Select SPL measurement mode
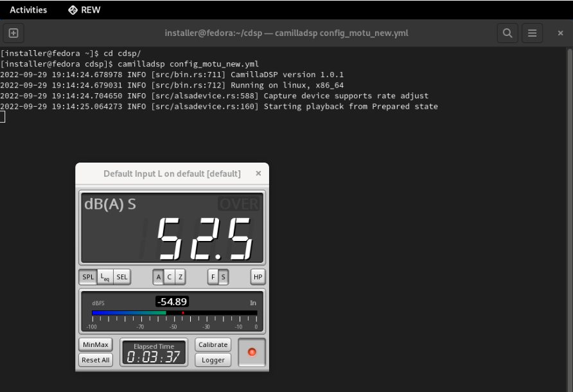573x392 pixels. (x=88, y=277)
